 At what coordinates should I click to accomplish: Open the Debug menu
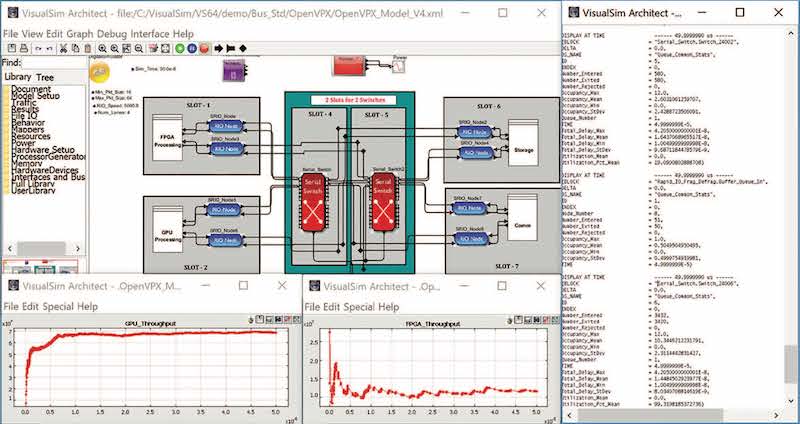point(112,34)
